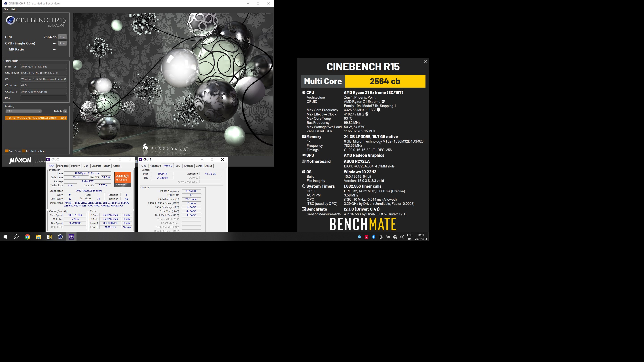
Task: Click the Your Score legend orange swatch
Action: [7, 151]
